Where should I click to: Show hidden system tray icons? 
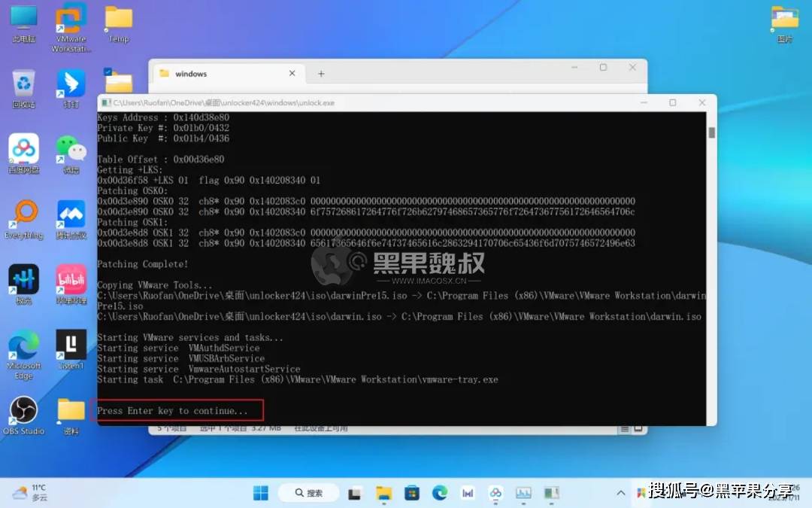[620, 493]
